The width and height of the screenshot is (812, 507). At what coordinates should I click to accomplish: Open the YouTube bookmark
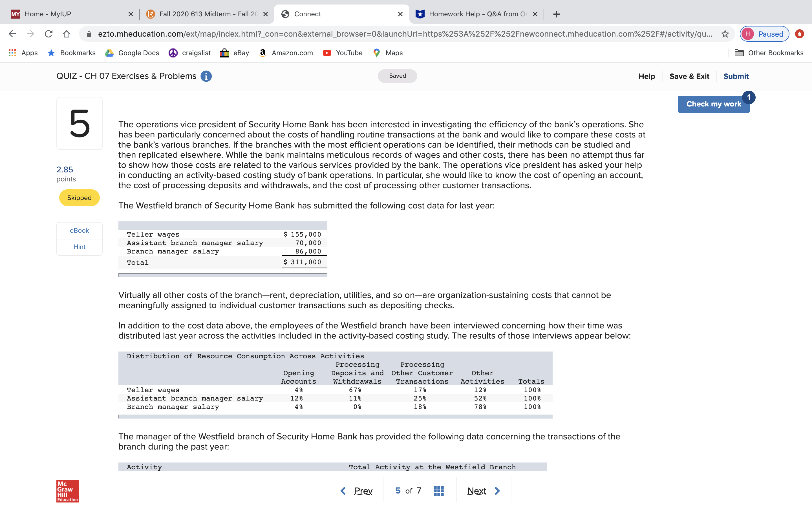343,53
